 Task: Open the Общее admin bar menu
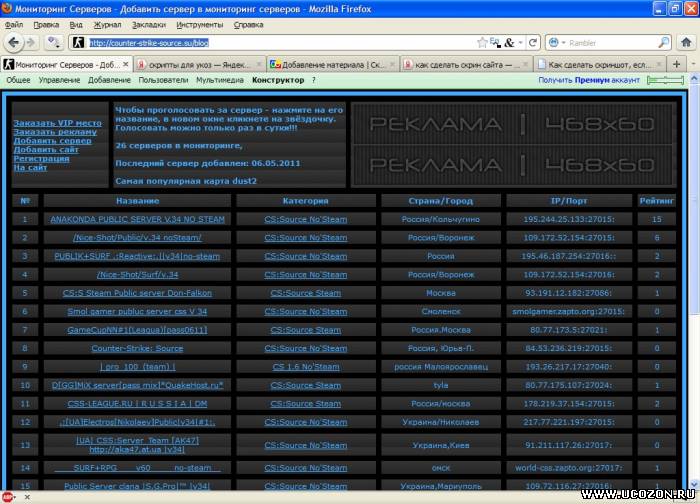click(18, 80)
